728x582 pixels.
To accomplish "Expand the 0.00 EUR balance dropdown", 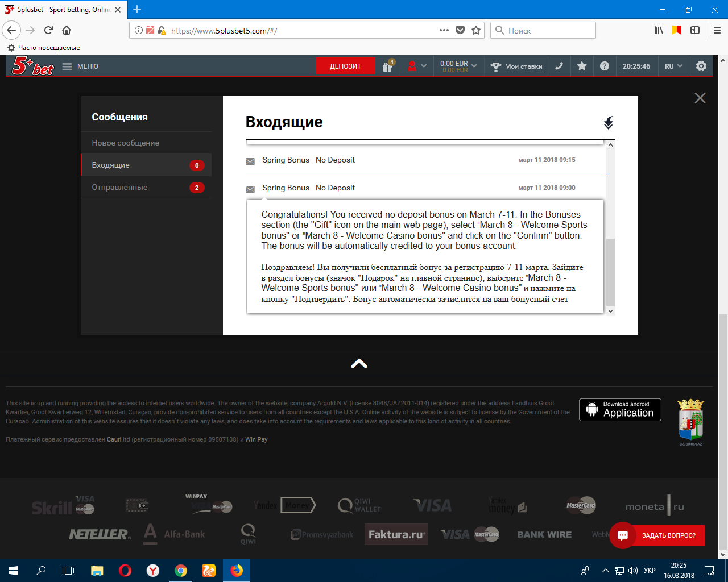I will click(458, 66).
